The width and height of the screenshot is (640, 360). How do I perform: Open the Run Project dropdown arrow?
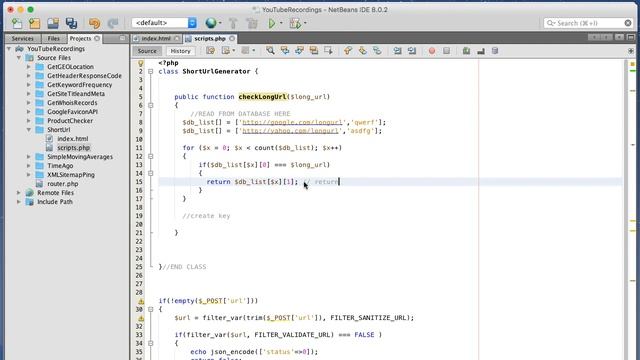(x=281, y=23)
